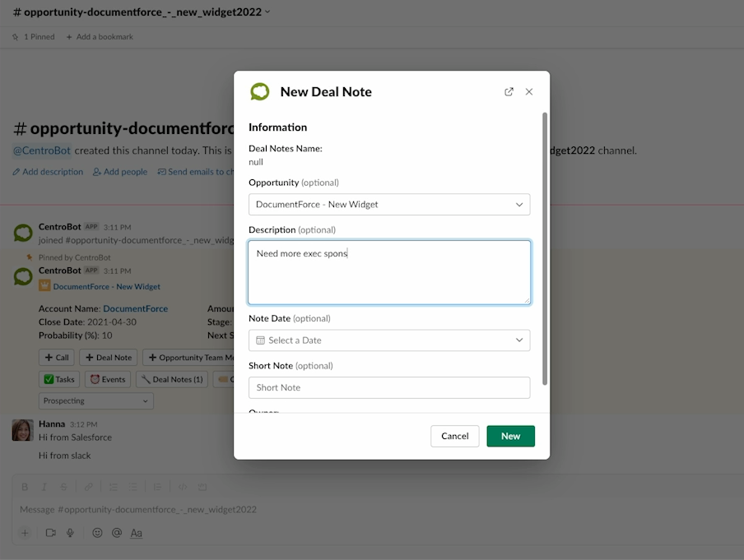Click the first CentroBot avatar icon

coord(23,233)
